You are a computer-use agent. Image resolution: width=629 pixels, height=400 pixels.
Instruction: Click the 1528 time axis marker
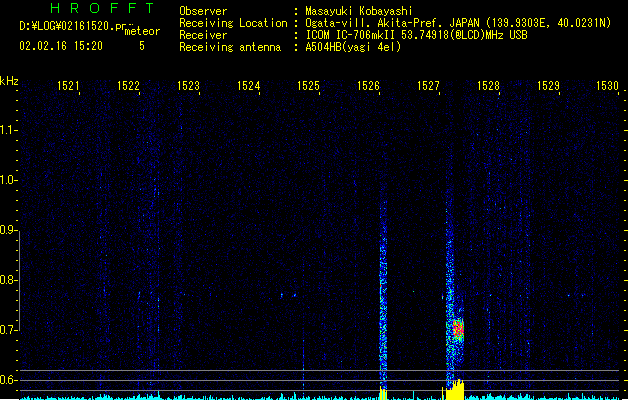pyautogui.click(x=488, y=86)
